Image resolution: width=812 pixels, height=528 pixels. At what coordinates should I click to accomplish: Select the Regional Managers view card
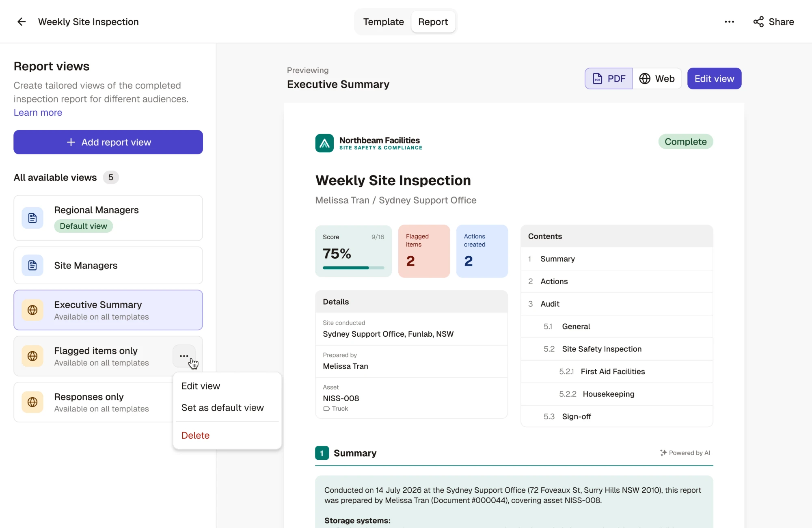tap(108, 218)
